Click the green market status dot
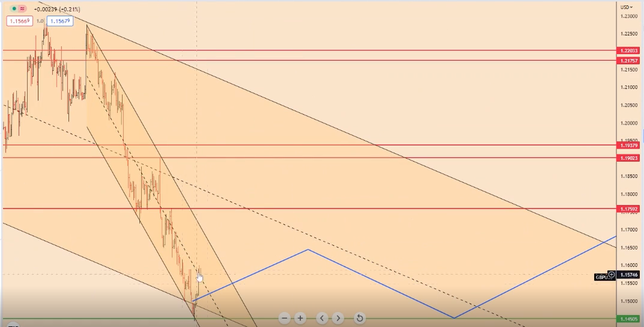Screen dimensions: 644x327 tap(14, 9)
